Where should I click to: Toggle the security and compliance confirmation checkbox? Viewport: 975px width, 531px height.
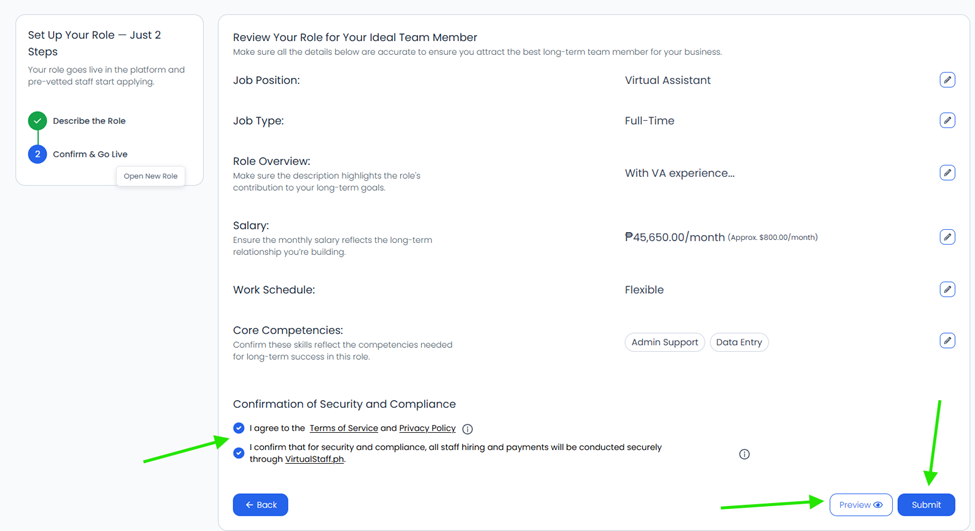click(x=239, y=453)
